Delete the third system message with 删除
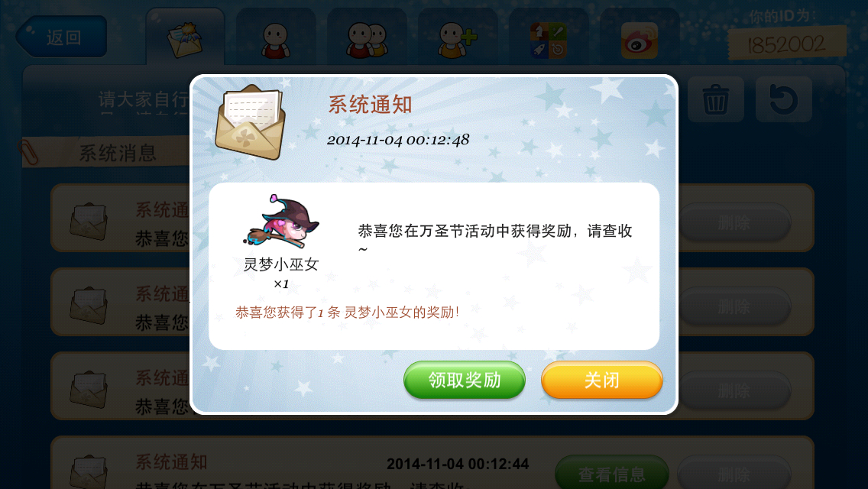 (x=734, y=390)
